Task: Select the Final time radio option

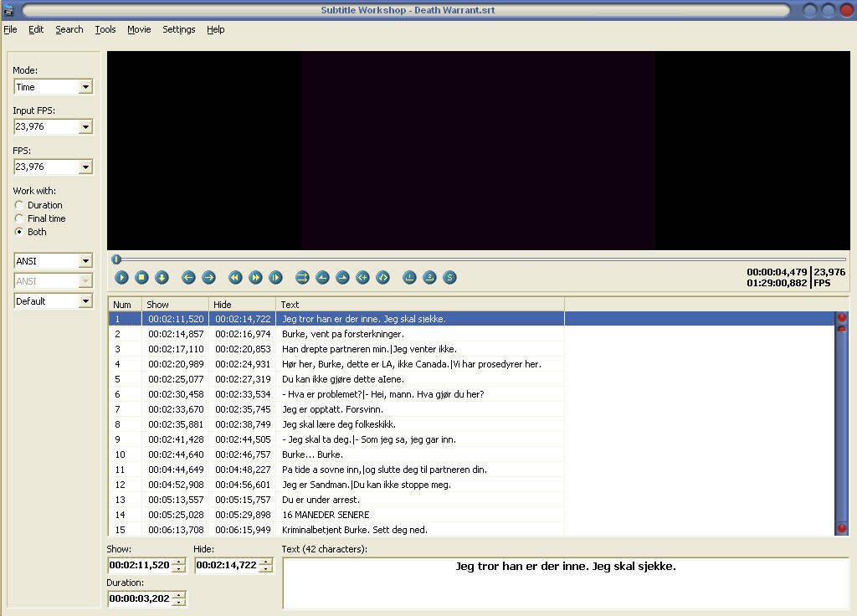Action: point(19,218)
